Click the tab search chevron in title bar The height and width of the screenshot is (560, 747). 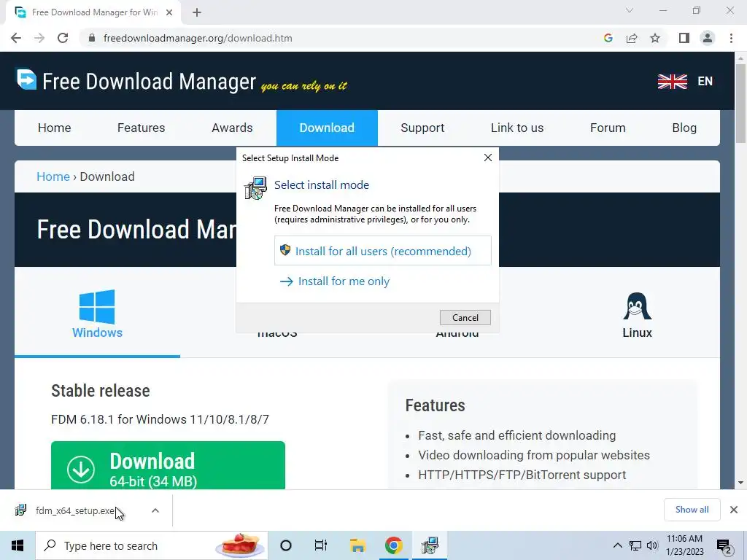click(630, 10)
